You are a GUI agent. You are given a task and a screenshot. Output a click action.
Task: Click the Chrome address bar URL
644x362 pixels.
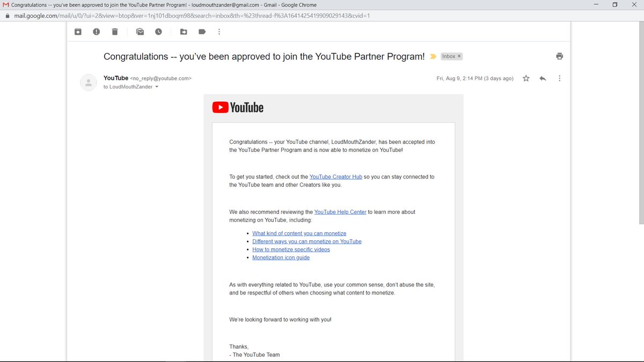tap(192, 16)
